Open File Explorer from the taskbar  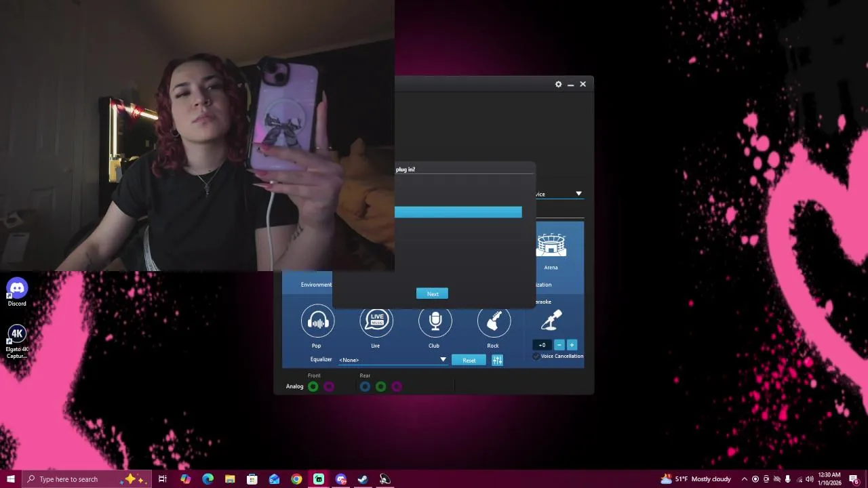click(x=230, y=479)
